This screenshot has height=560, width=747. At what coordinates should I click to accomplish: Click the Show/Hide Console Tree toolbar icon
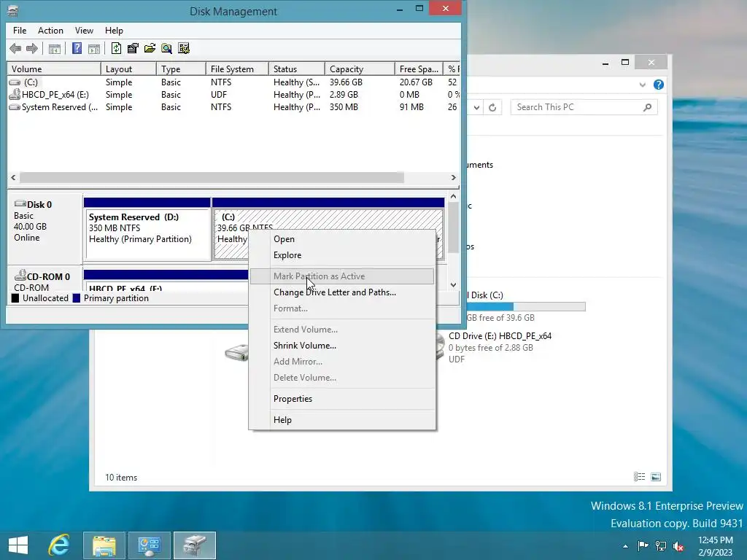coord(54,49)
